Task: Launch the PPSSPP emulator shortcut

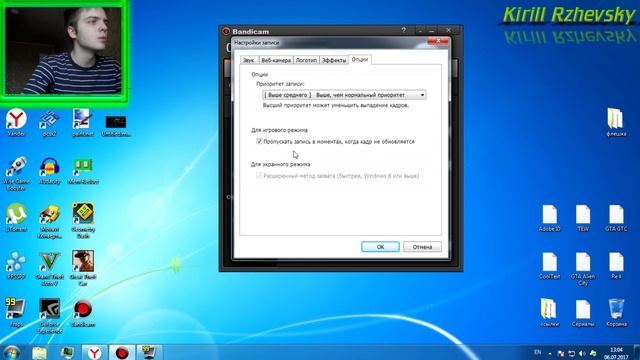Action: [x=16, y=265]
